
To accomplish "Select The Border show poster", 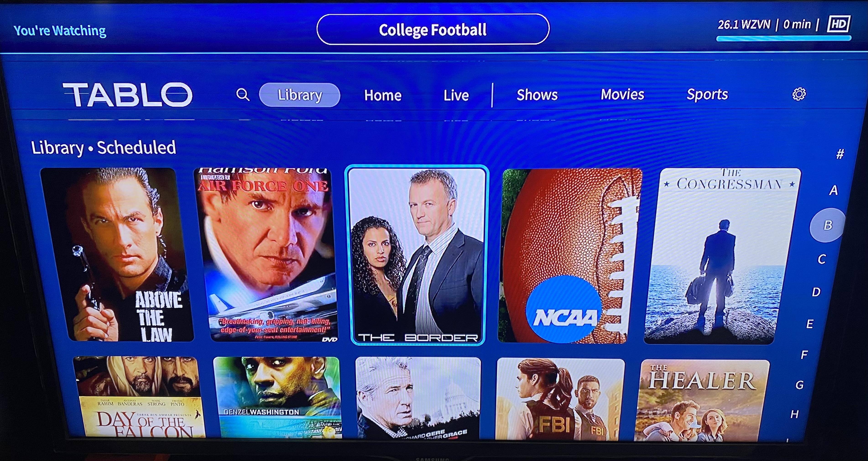I will click(x=417, y=255).
